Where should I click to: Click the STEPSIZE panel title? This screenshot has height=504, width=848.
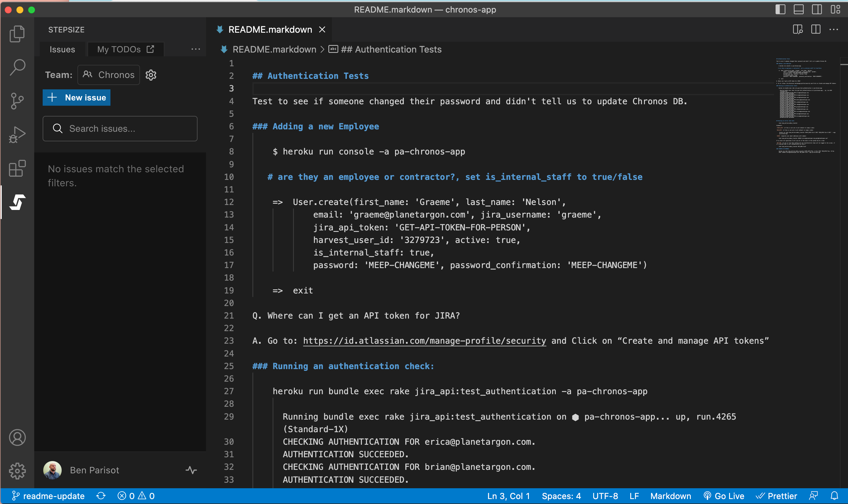click(x=66, y=29)
